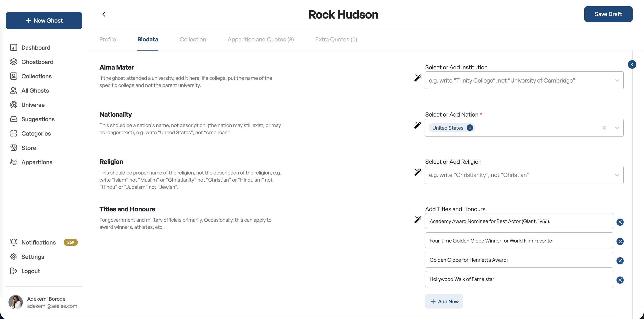The height and width of the screenshot is (319, 644).
Task: Click the magic wand beside Titles and Honours
Action: point(417,220)
